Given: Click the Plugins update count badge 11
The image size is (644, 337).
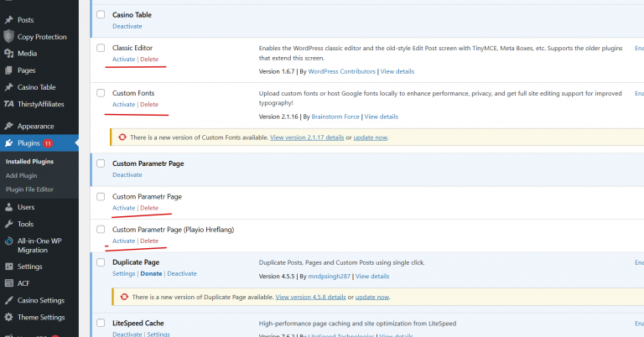Looking at the screenshot, I should click(48, 143).
